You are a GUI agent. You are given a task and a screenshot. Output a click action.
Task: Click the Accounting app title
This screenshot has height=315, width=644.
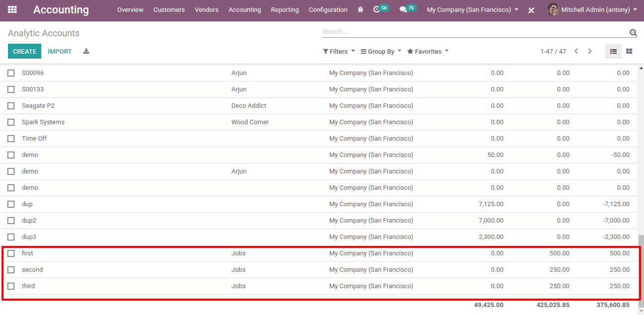61,9
